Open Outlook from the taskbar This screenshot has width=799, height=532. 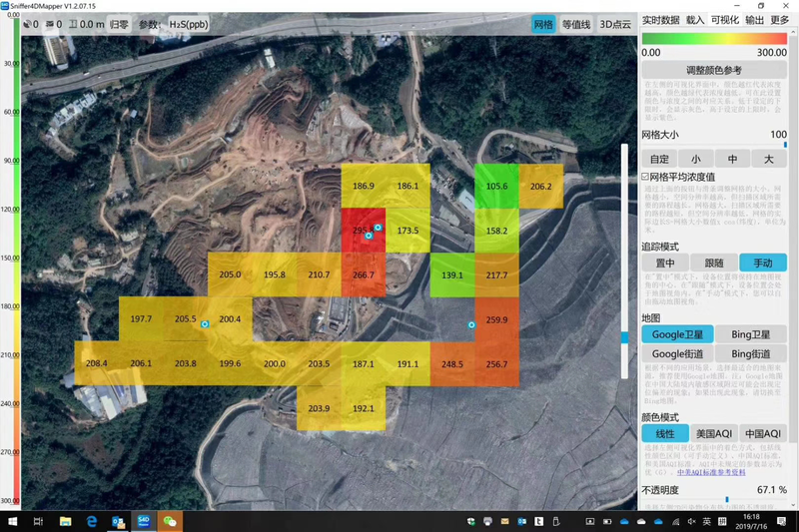(118, 522)
